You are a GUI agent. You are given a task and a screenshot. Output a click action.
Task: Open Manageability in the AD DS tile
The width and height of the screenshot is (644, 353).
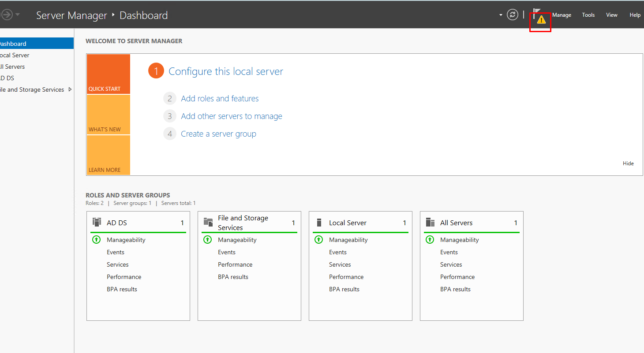point(126,240)
